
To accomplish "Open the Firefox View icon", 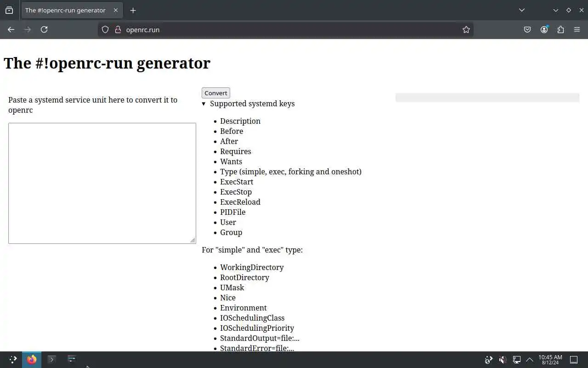I will [x=9, y=10].
